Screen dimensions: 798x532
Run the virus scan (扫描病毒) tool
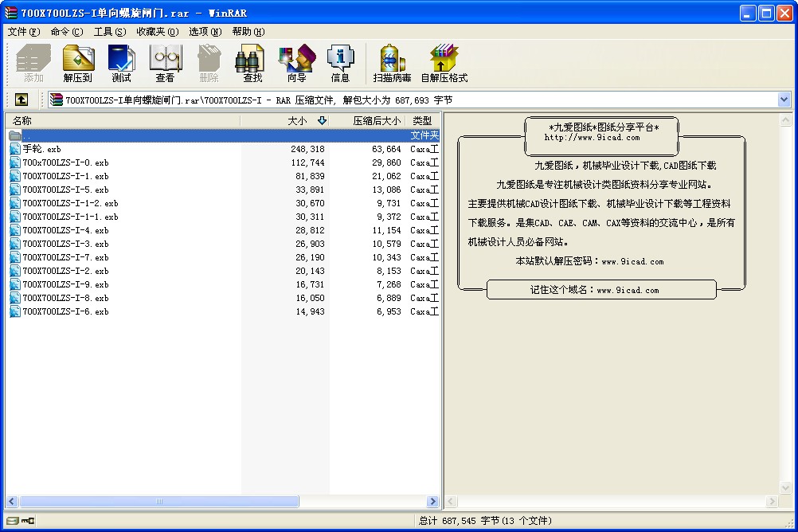tap(392, 63)
